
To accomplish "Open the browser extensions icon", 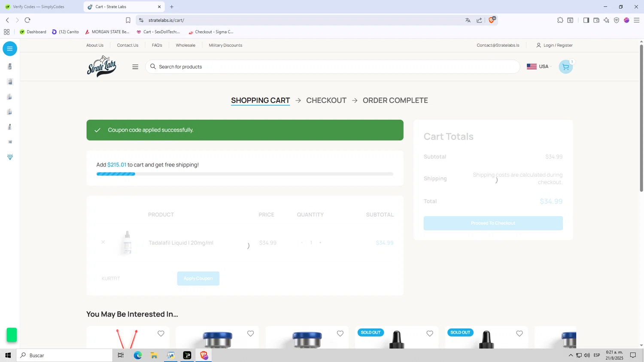I will tap(560, 20).
